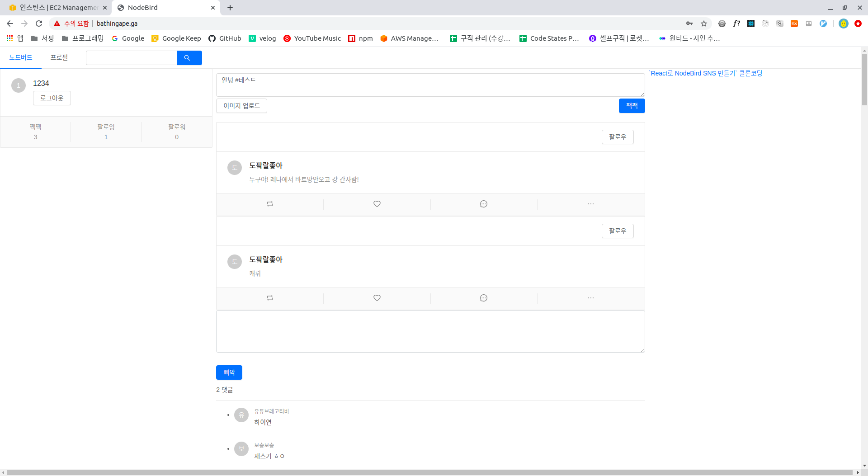Click the ellipsis menu on the first post
The height and width of the screenshot is (476, 868).
coord(590,204)
